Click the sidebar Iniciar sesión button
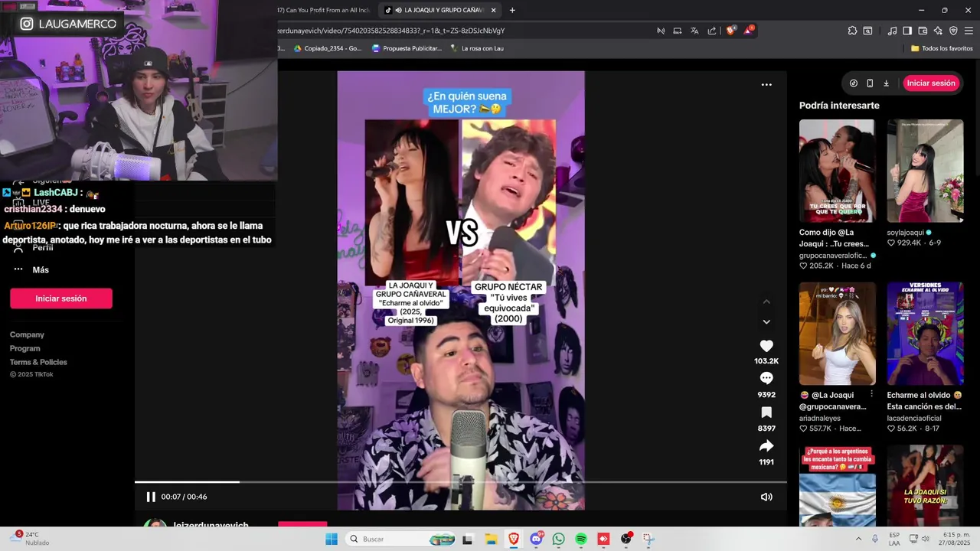Screen dimensions: 980x551 [61, 298]
